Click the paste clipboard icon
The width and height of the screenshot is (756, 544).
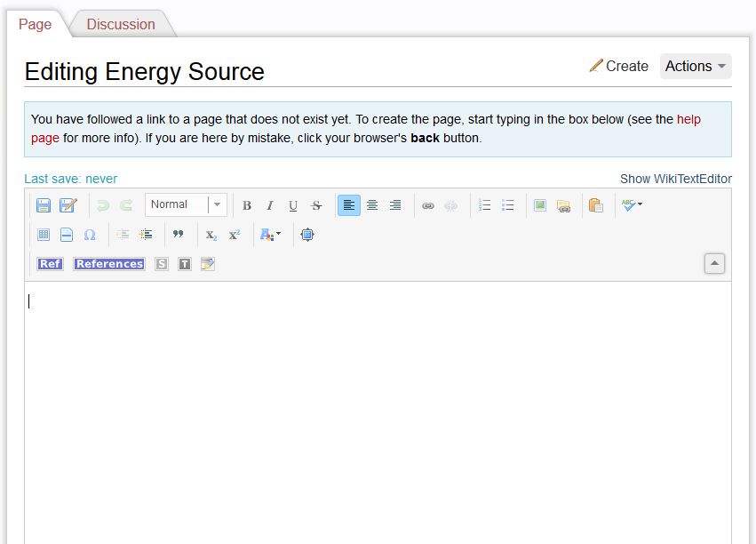[x=595, y=205]
